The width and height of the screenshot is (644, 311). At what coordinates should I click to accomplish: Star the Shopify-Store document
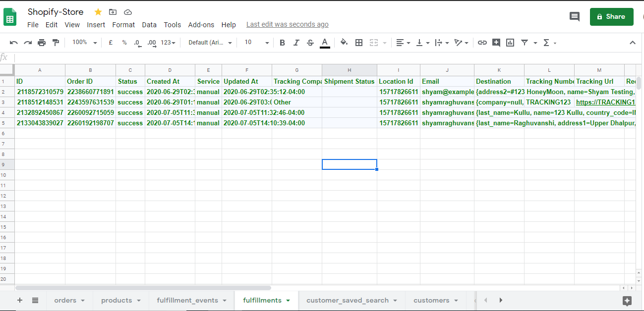click(98, 12)
